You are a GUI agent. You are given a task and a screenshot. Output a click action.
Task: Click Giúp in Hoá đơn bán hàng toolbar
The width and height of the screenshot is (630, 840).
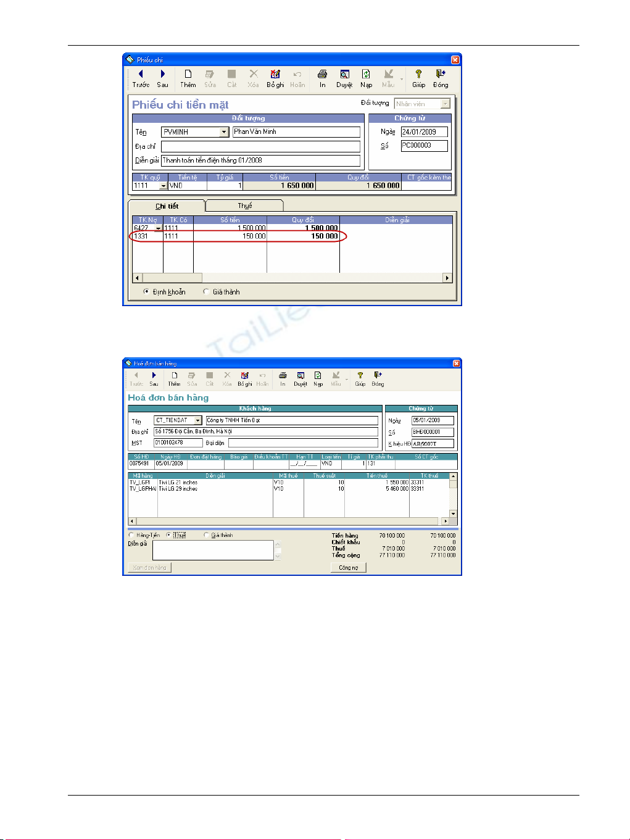point(360,378)
